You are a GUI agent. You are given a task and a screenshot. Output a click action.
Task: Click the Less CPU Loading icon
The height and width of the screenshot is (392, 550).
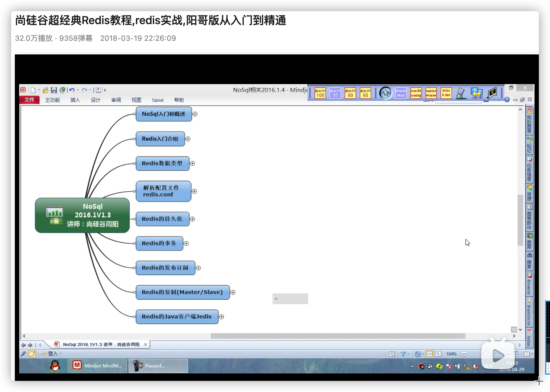tap(416, 93)
